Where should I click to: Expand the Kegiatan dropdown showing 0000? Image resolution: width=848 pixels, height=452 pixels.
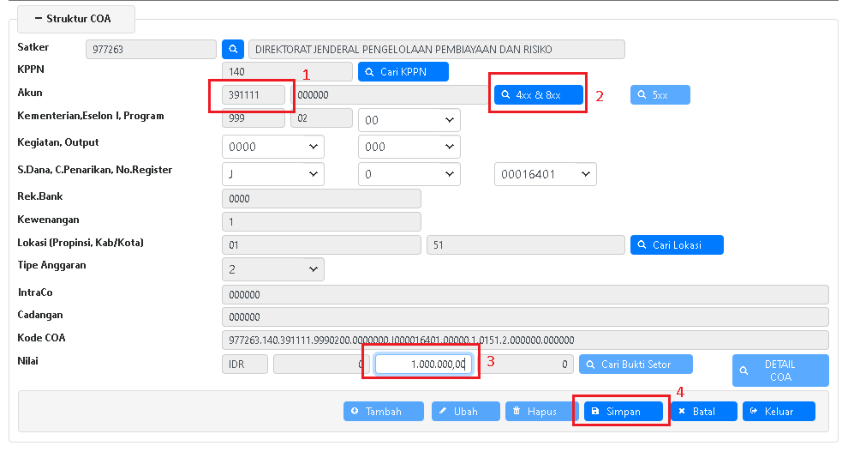coord(273,146)
